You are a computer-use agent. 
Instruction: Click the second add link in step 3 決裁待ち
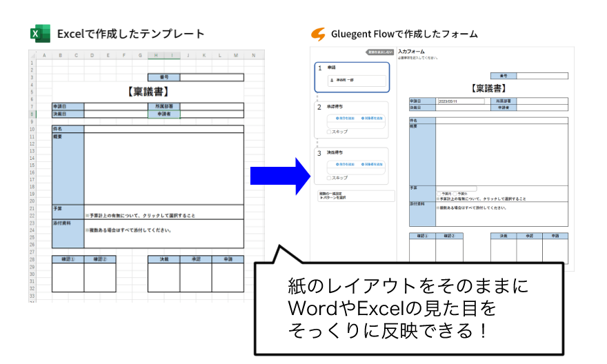coord(372,164)
